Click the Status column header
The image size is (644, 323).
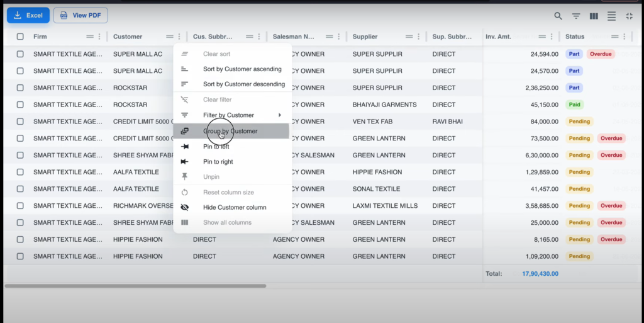click(x=575, y=37)
